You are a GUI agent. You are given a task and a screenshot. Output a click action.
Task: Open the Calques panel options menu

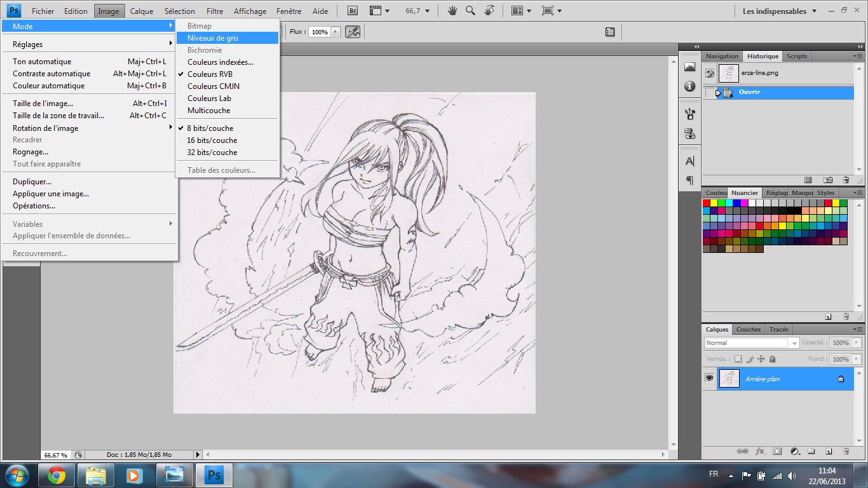(858, 329)
